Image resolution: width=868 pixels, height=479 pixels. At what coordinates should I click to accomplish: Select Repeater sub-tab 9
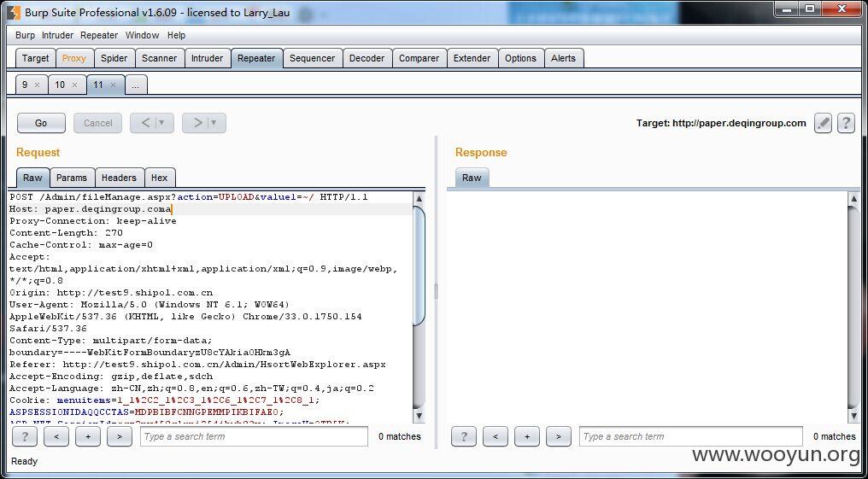click(x=25, y=85)
